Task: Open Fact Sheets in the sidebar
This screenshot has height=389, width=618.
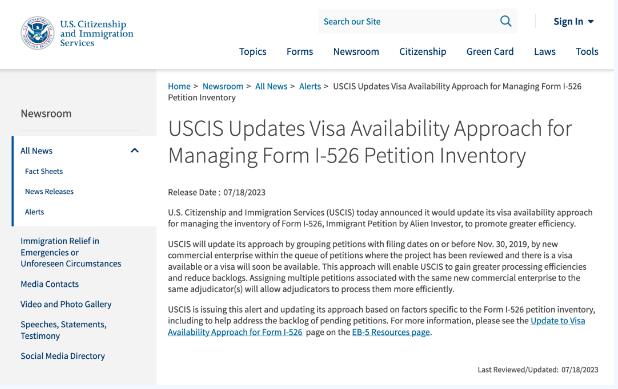Action: pyautogui.click(x=44, y=171)
